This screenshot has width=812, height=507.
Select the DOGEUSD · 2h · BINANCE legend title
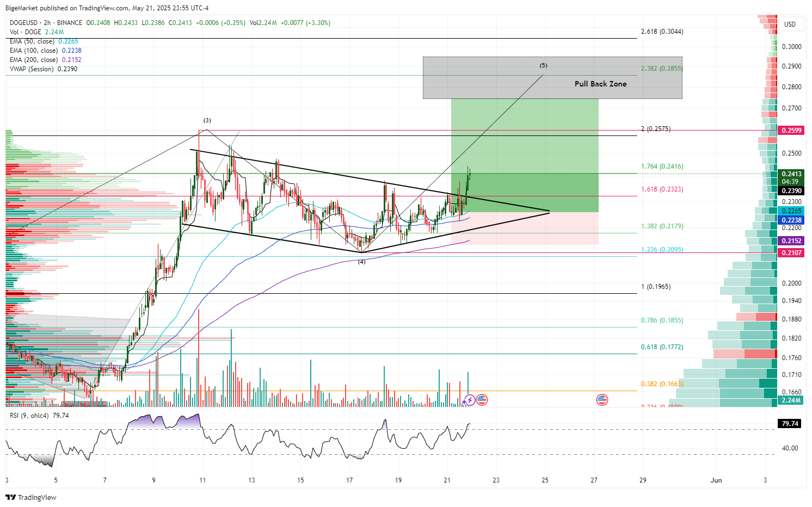click(x=46, y=23)
